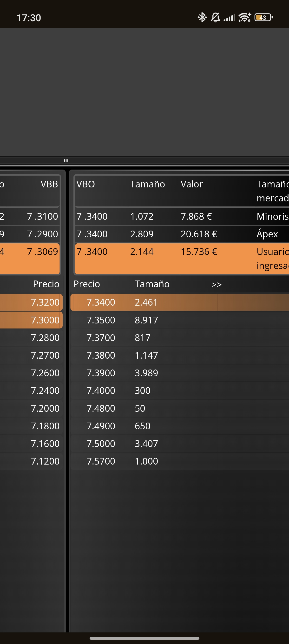
Task: Click Tamaño header above 2.461
Action: [152, 284]
